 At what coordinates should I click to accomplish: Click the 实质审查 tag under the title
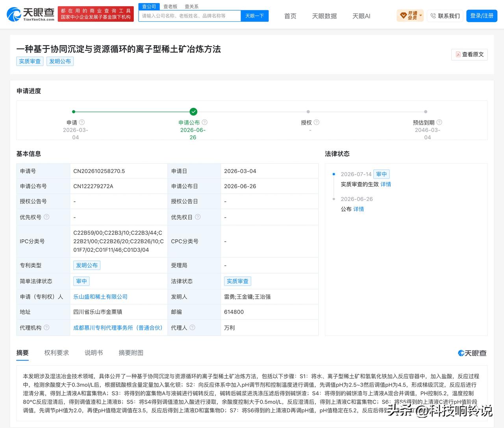[30, 61]
